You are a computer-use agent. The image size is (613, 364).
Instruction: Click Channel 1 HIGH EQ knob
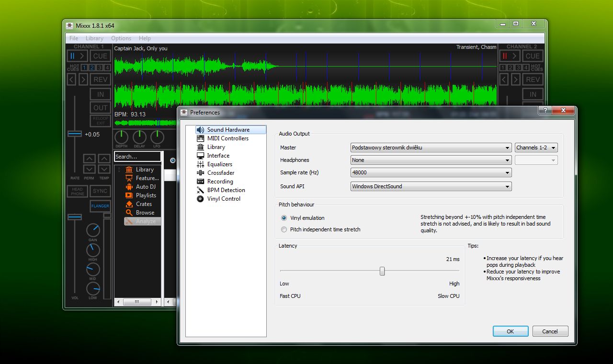93,250
